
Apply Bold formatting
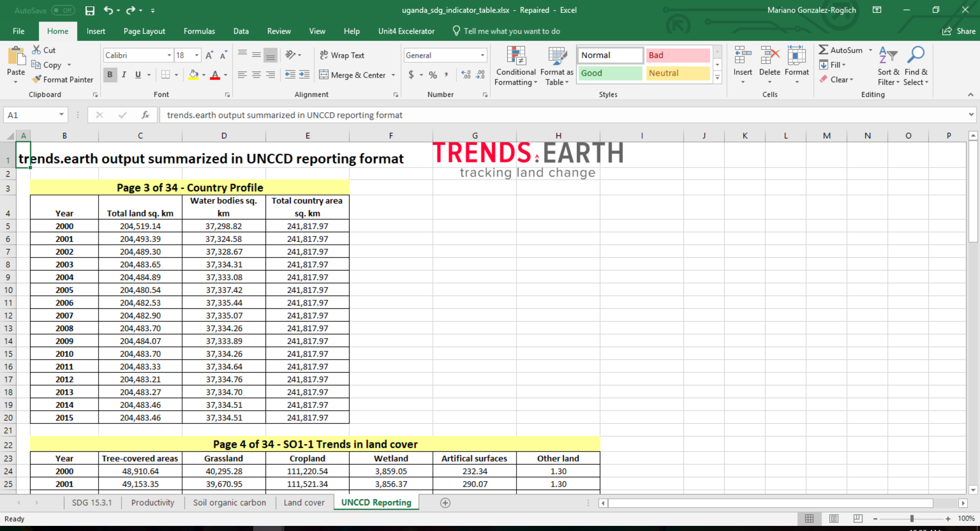(109, 75)
